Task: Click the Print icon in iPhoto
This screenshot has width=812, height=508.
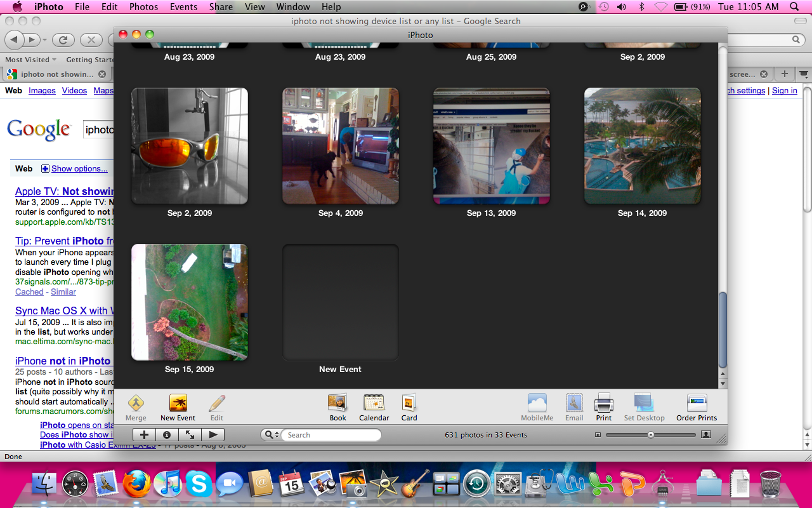Action: 603,403
